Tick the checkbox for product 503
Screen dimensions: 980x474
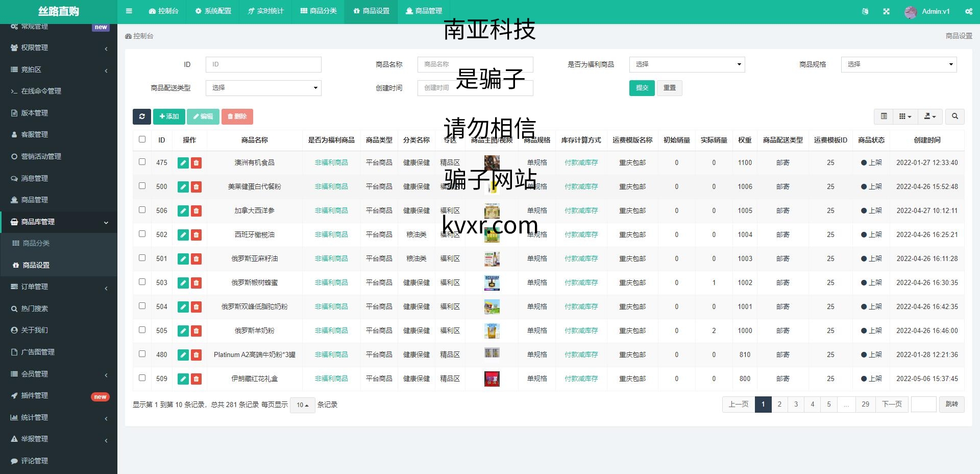pyautogui.click(x=142, y=281)
